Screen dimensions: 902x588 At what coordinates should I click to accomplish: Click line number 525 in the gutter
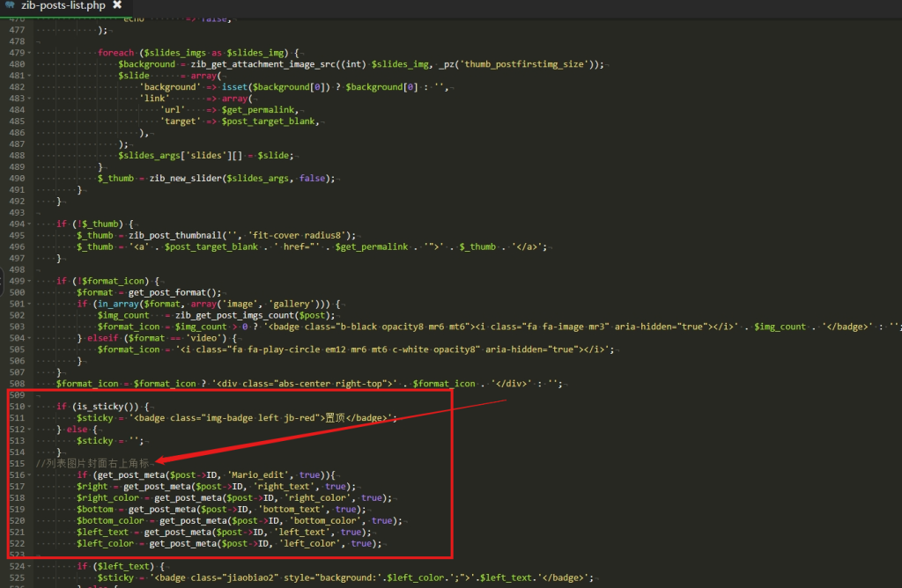coord(17,577)
